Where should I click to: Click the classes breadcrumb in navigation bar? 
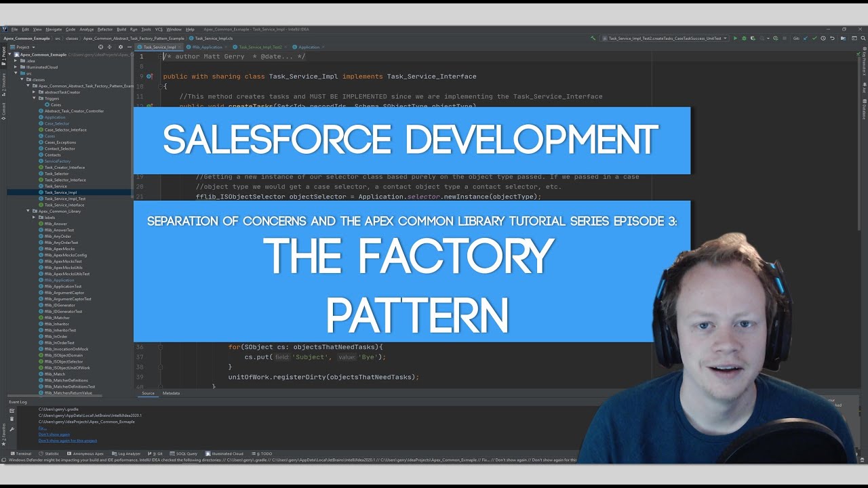click(72, 38)
